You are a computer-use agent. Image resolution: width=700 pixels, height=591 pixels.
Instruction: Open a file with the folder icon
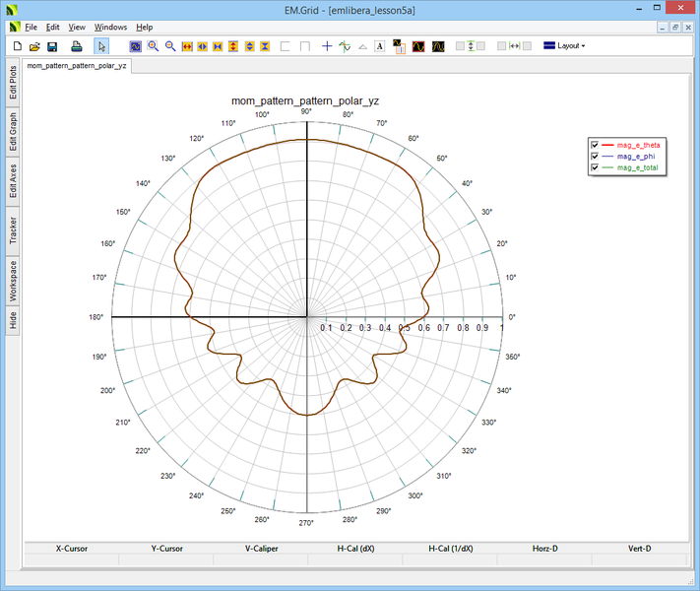(x=34, y=46)
